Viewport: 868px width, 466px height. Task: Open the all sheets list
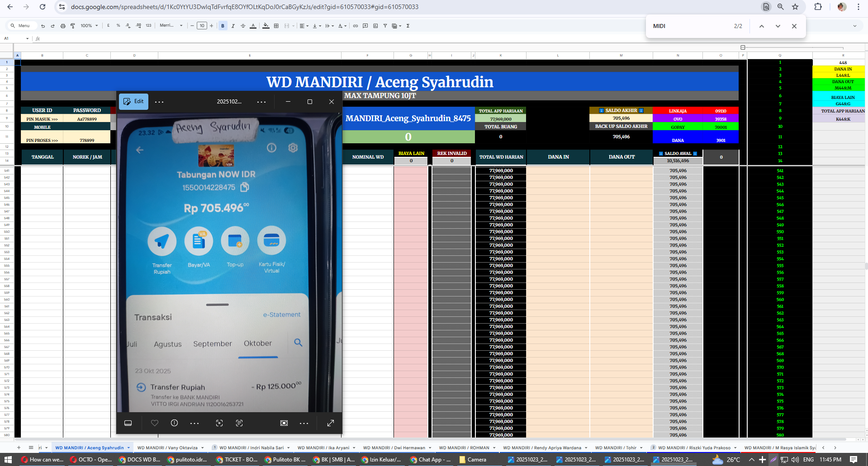tap(31, 447)
